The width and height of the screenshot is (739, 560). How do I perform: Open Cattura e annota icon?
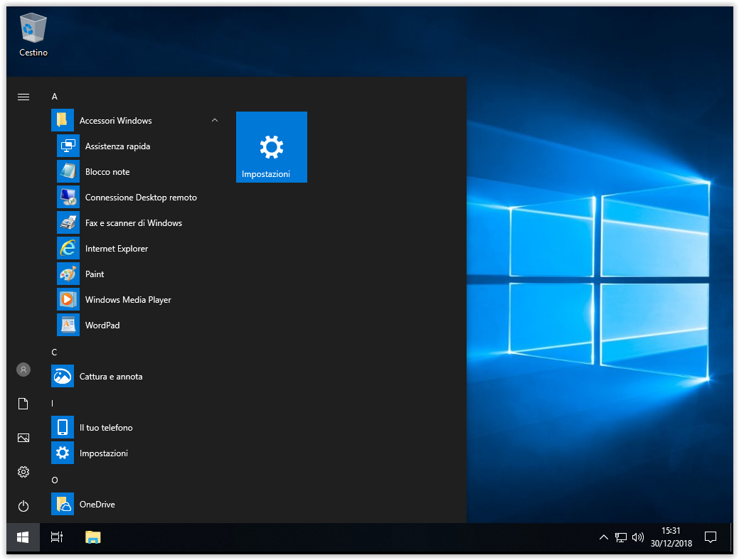pyautogui.click(x=63, y=376)
